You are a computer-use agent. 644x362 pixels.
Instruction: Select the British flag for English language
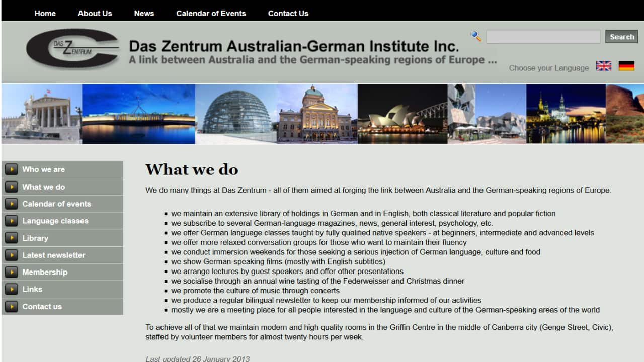point(603,65)
